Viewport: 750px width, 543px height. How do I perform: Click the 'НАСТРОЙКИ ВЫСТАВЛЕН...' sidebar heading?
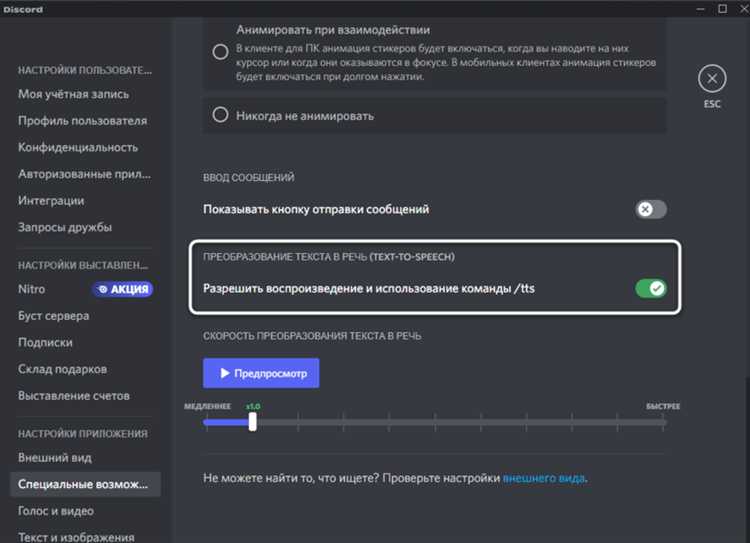click(x=83, y=265)
